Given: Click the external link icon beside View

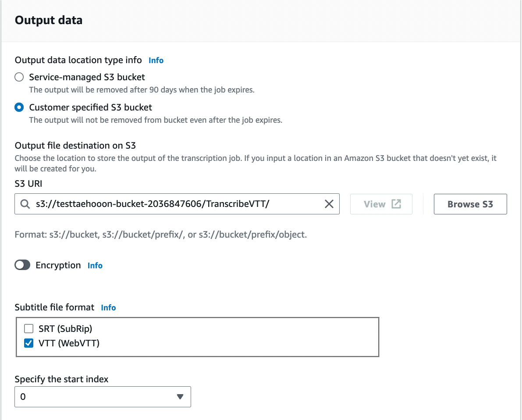Looking at the screenshot, I should (x=396, y=204).
